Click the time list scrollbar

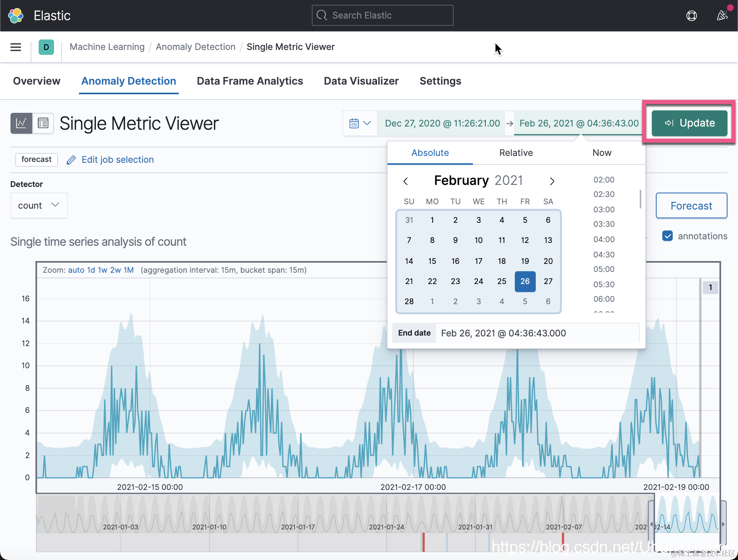pos(641,199)
